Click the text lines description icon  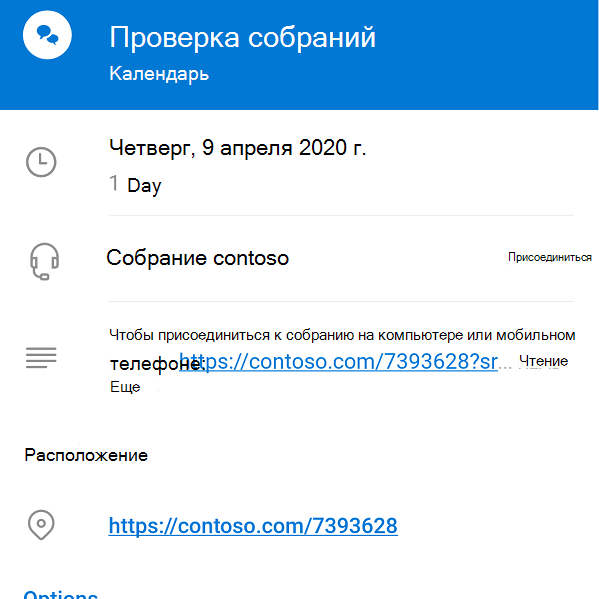click(x=41, y=358)
